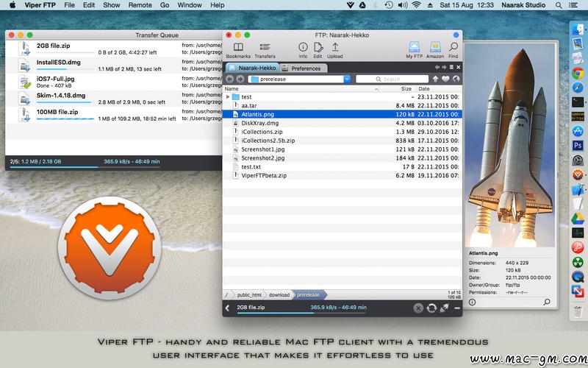Viewport: 588px width, 368px height.
Task: Select the Screenshot2.jpg file row
Action: pyautogui.click(x=342, y=158)
